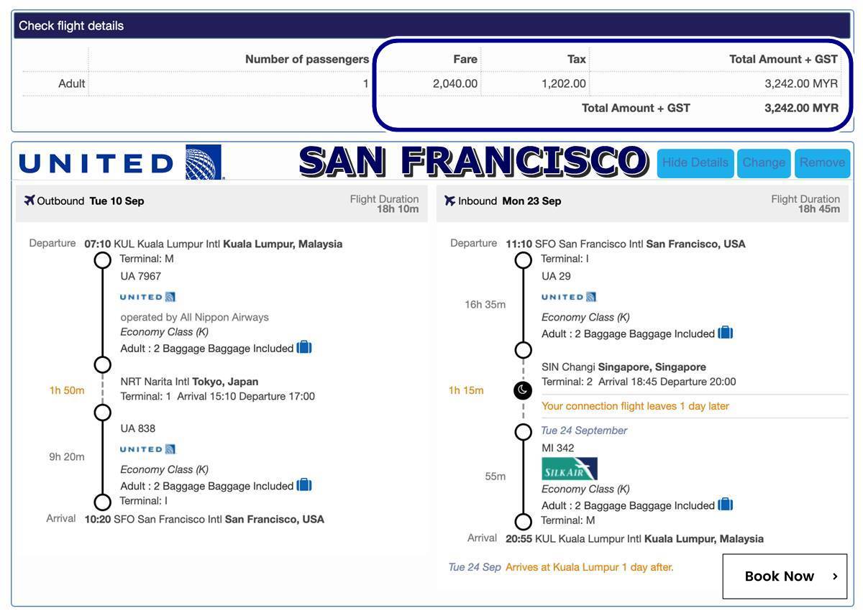863x616 pixels.
Task: Click the 1h 50m Tokyo layover time
Action: click(x=67, y=390)
